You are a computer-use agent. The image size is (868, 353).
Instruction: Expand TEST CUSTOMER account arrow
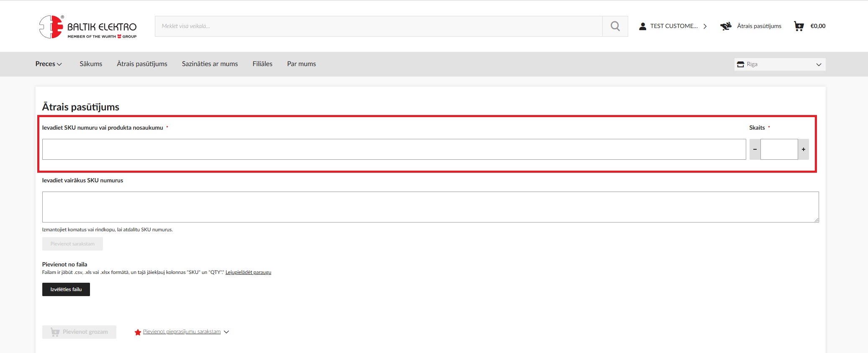(705, 26)
